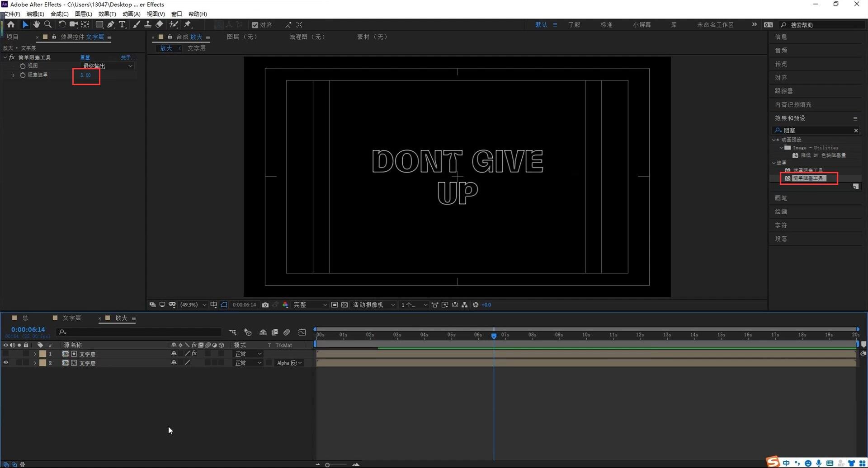Image resolution: width=868 pixels, height=468 pixels.
Task: Toggle mask and shape path visibility
Action: (224, 305)
